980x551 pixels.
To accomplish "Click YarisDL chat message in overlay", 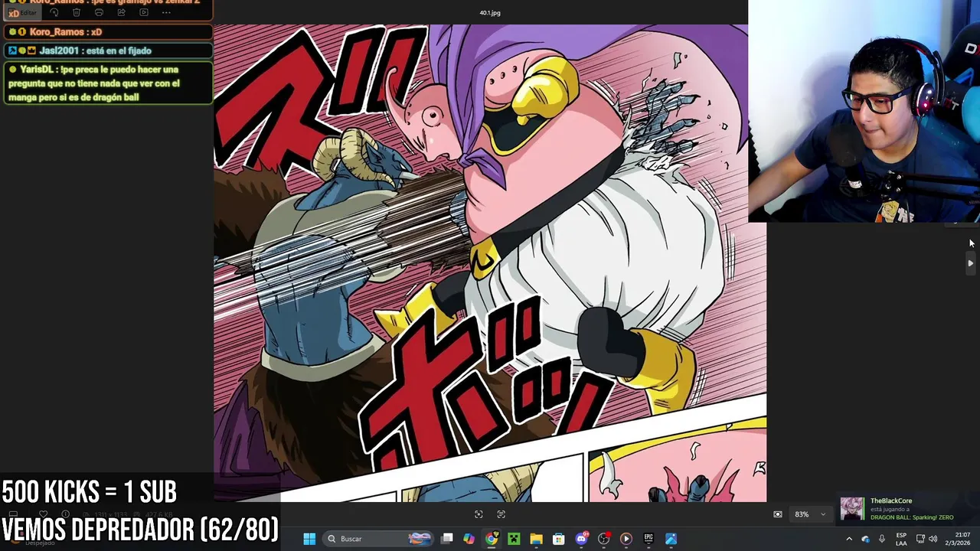I will 107,83.
